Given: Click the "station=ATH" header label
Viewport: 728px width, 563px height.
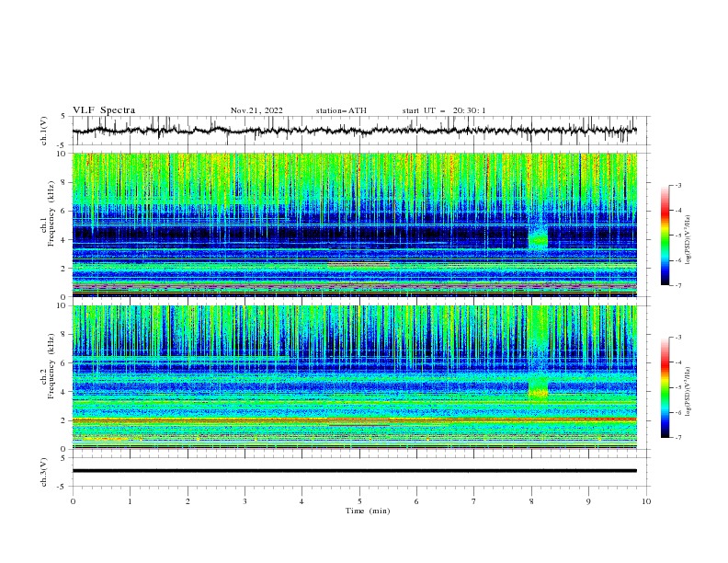Looking at the screenshot, I should click(x=341, y=110).
